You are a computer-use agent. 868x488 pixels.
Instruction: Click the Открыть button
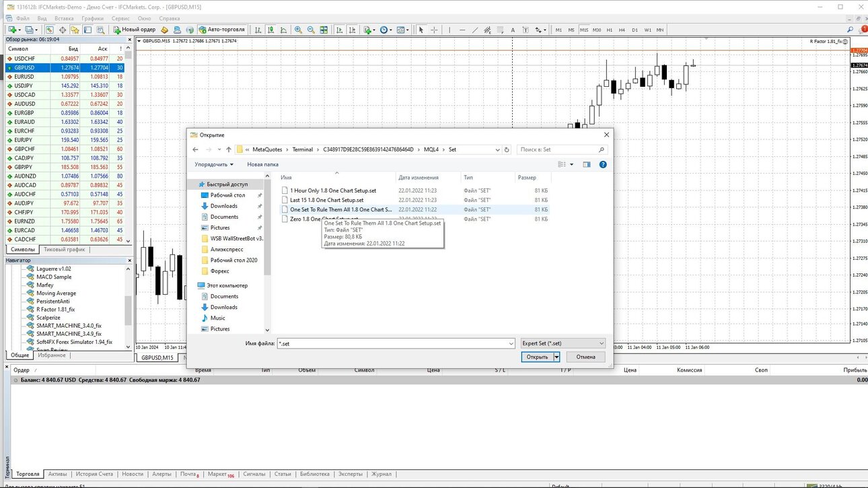click(x=537, y=357)
